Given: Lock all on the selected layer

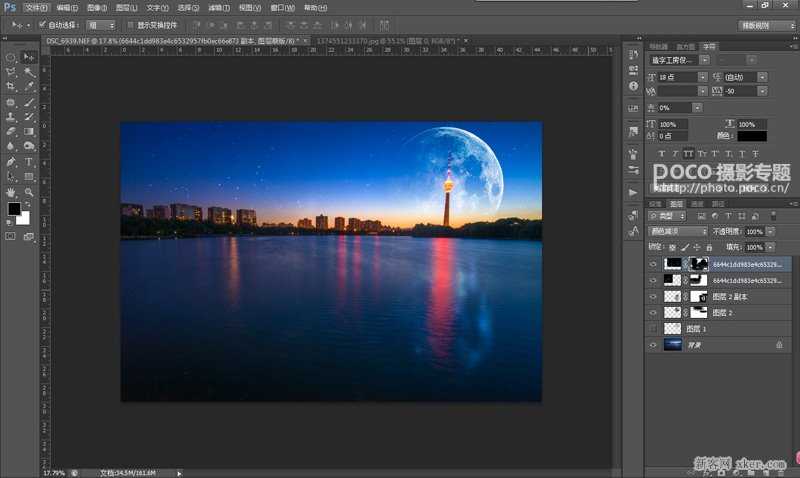Looking at the screenshot, I should [x=709, y=247].
